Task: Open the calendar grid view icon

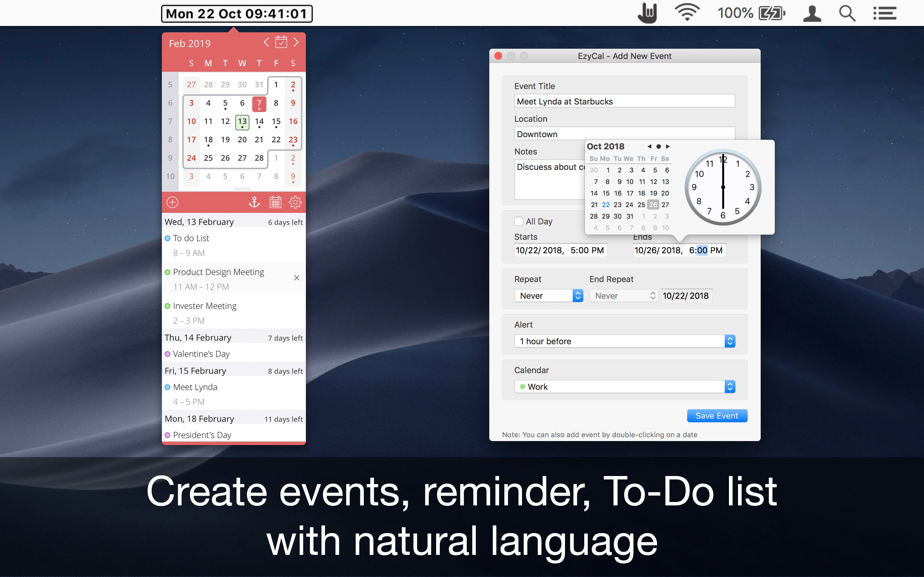Action: point(275,202)
